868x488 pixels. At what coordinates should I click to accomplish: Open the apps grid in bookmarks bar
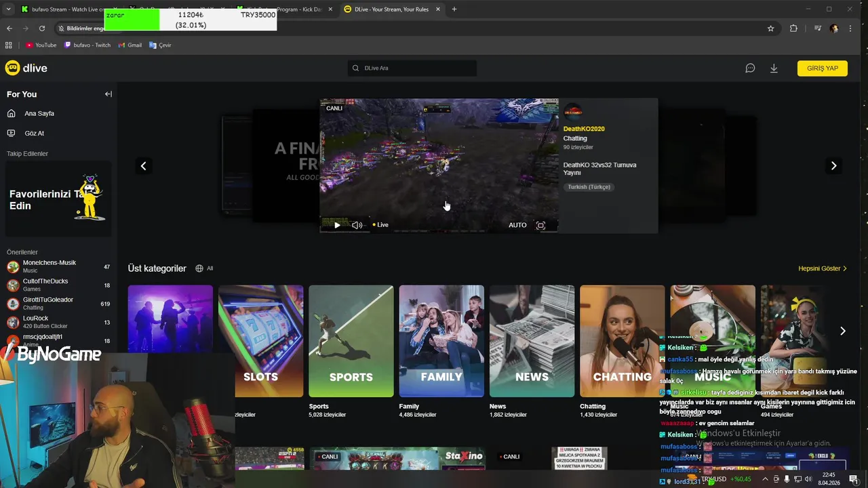[x=9, y=45]
